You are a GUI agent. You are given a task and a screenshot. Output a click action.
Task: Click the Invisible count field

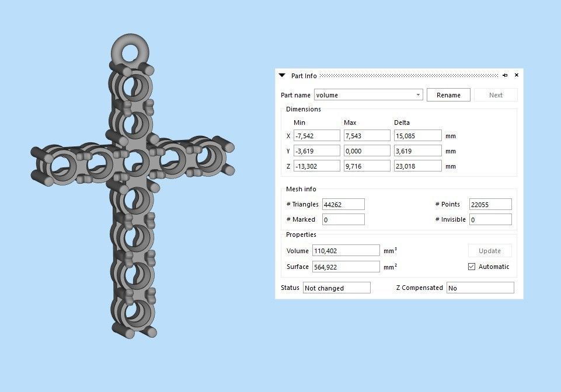click(490, 219)
